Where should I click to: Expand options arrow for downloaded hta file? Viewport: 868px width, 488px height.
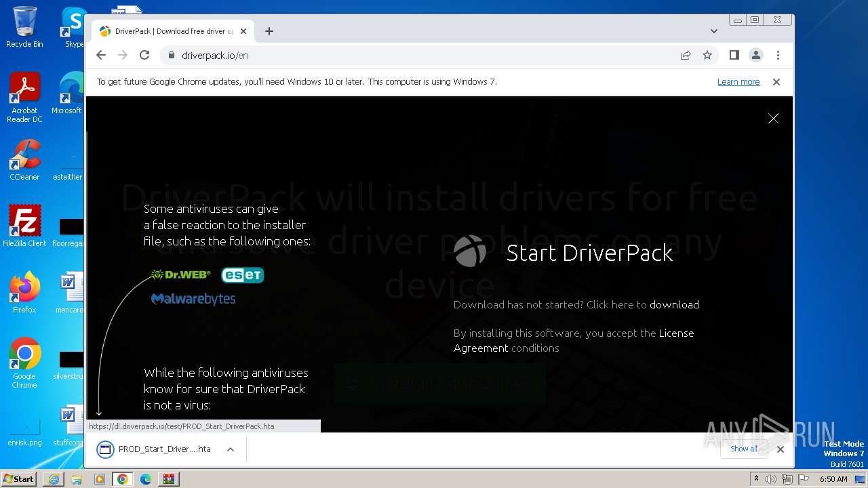pyautogui.click(x=231, y=449)
